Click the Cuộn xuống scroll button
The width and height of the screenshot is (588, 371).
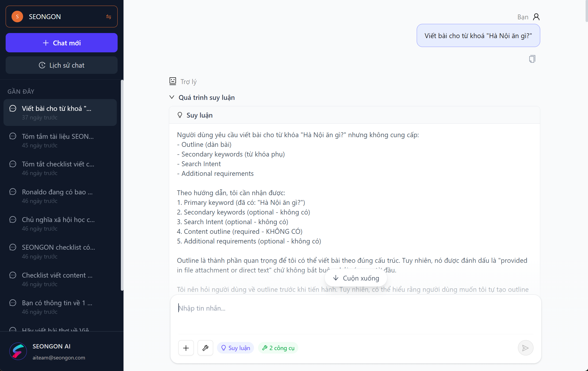[356, 278]
